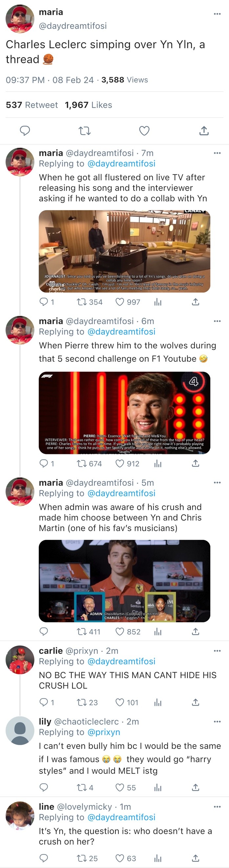Screen dimensions: 229x868
Task: Open 537 Retweet count list
Action: (32, 105)
